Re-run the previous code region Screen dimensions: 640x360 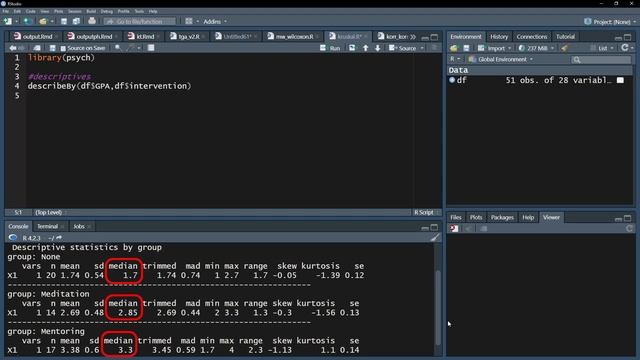pos(352,48)
